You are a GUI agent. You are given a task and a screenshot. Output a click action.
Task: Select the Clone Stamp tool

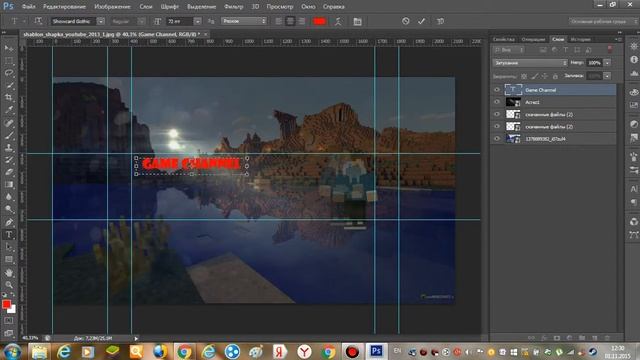9,148
